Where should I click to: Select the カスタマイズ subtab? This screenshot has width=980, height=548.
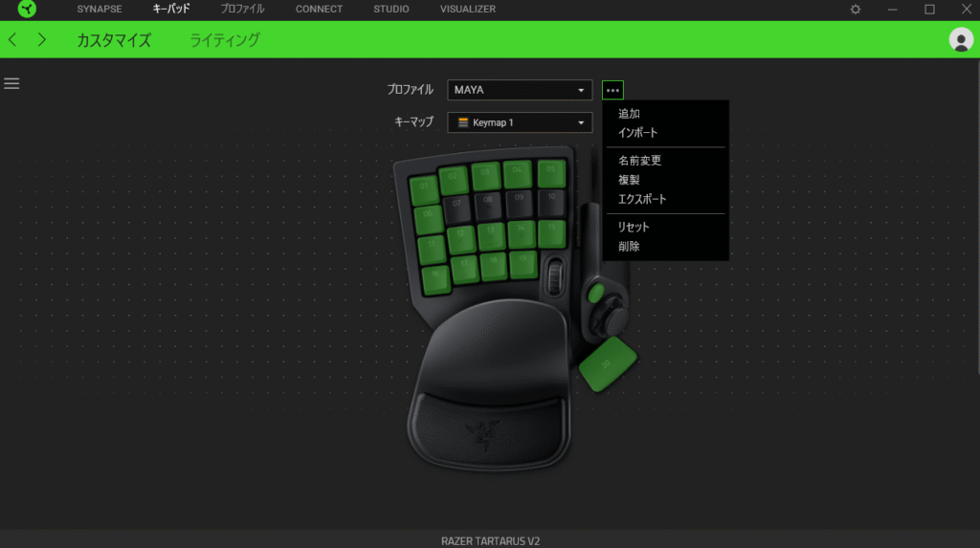click(114, 40)
